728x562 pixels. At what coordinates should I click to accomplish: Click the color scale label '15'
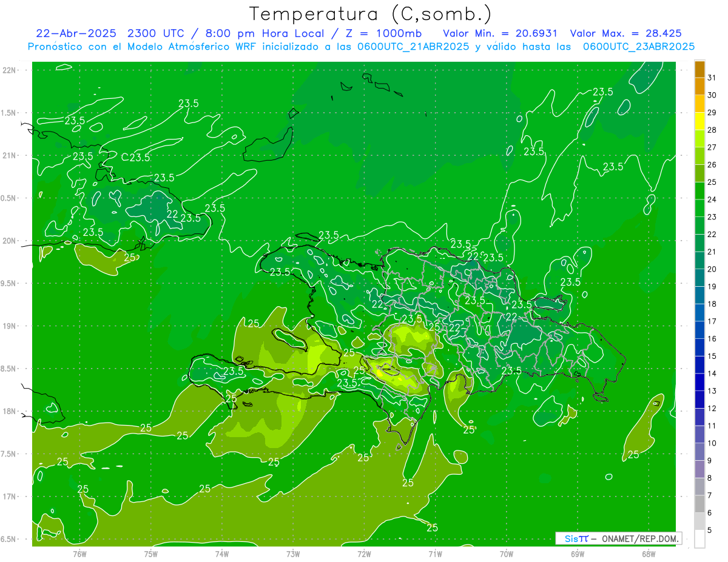[x=712, y=356]
